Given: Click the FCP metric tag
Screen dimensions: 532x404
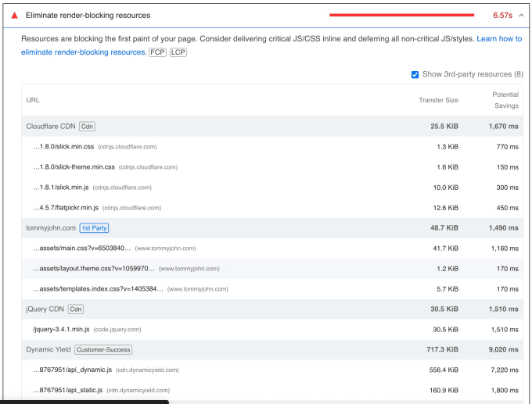Looking at the screenshot, I should pyautogui.click(x=158, y=52).
